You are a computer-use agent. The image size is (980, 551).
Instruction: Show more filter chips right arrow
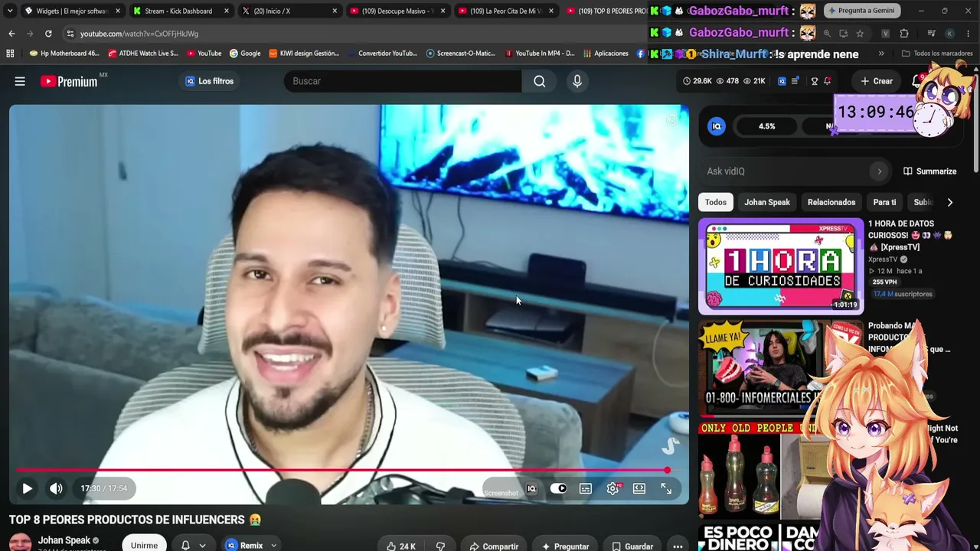950,202
